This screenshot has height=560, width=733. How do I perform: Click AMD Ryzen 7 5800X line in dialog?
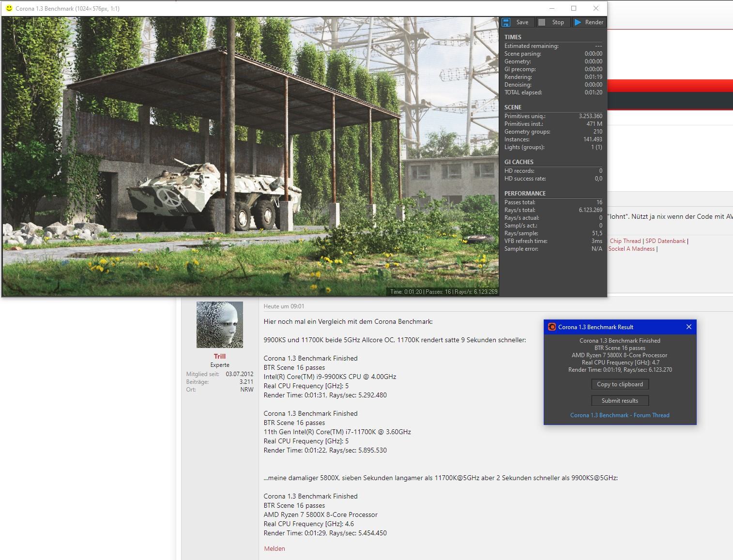coord(619,355)
